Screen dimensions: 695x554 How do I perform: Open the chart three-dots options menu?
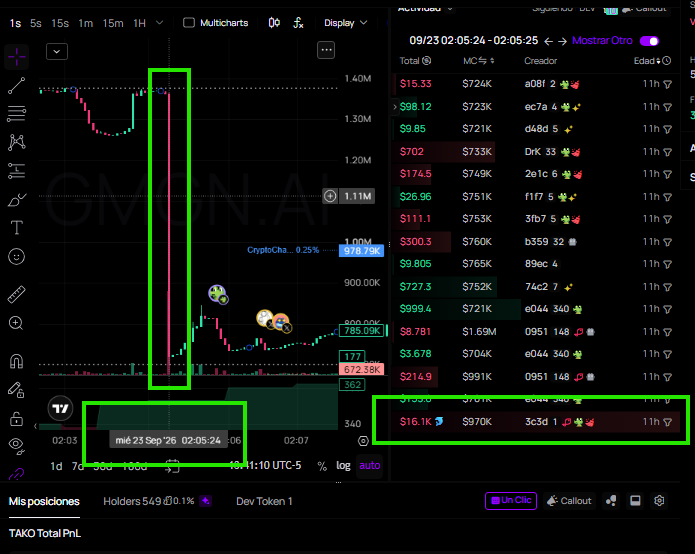tap(326, 50)
